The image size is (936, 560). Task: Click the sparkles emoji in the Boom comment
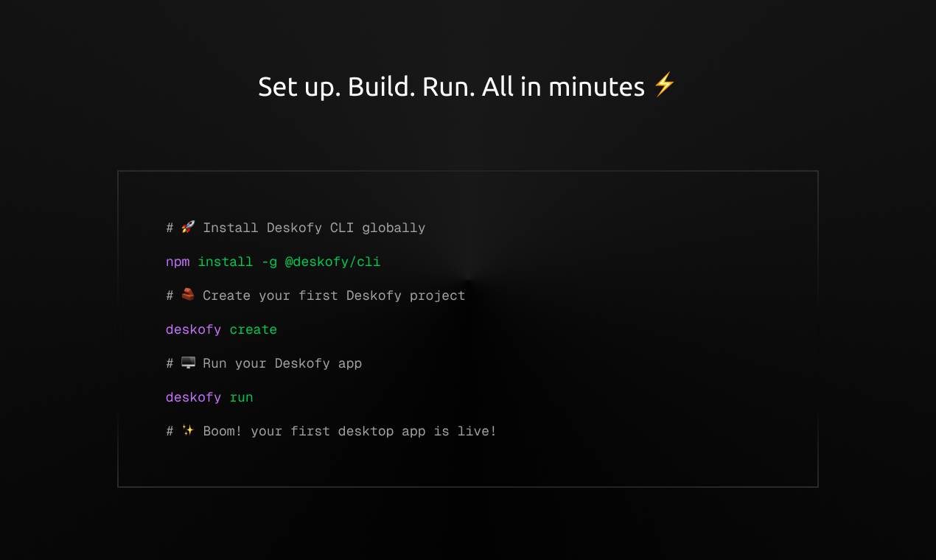click(187, 430)
